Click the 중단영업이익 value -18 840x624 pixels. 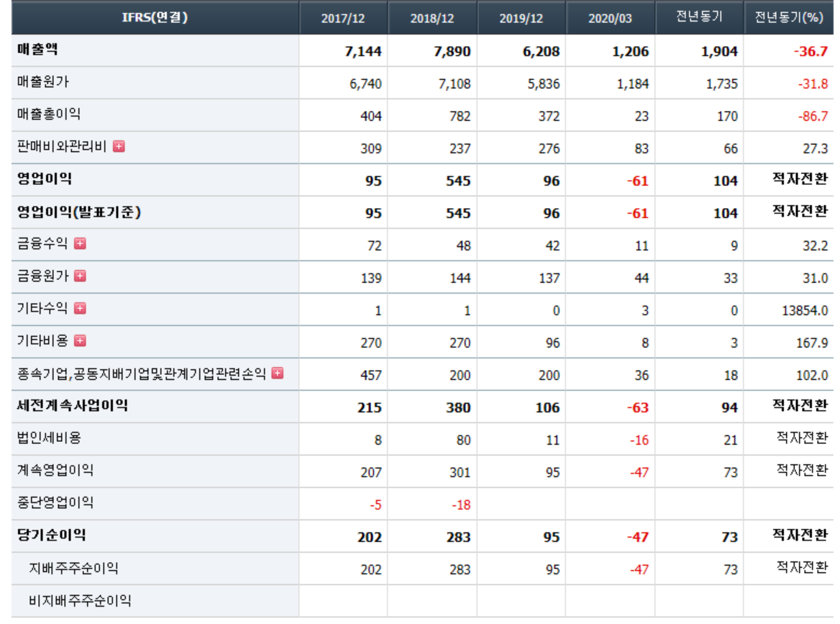(x=461, y=505)
